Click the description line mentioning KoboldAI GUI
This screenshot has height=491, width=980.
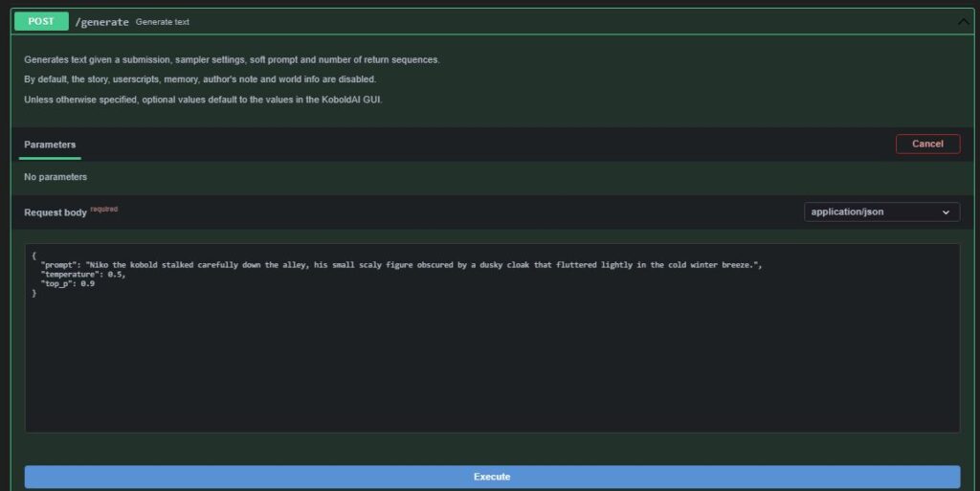tap(203, 100)
